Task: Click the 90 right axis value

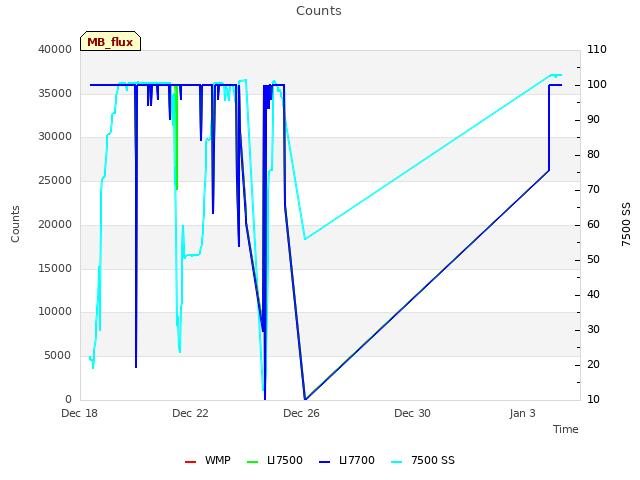Action: (x=593, y=120)
